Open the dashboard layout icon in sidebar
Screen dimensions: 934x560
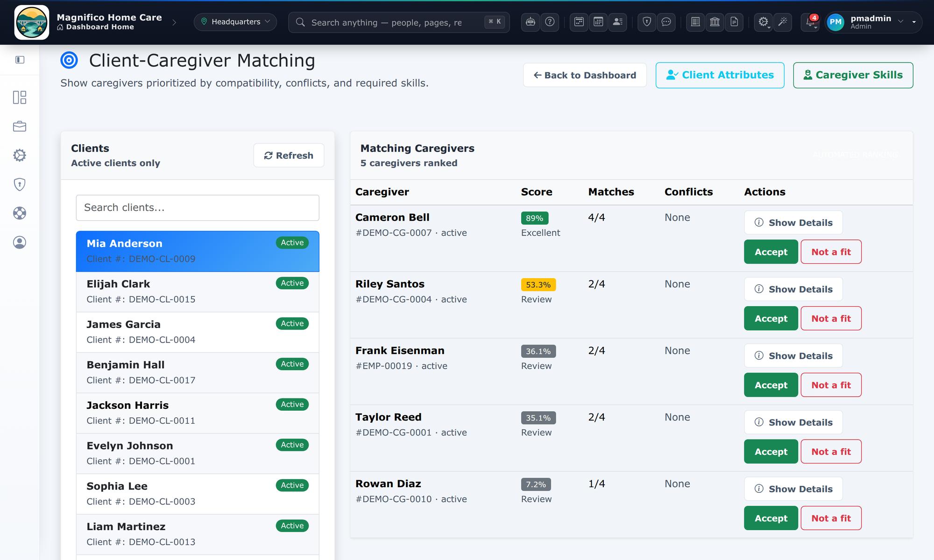pyautogui.click(x=20, y=97)
